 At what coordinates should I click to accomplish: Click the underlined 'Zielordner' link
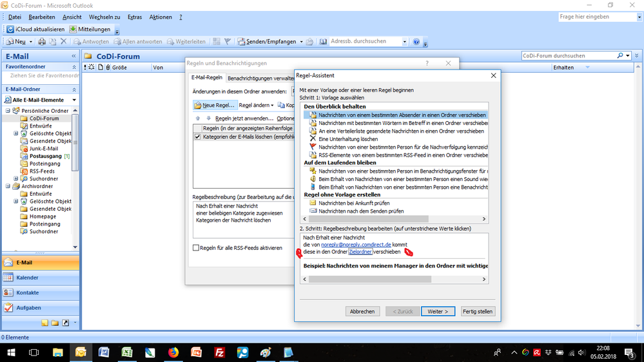click(360, 252)
